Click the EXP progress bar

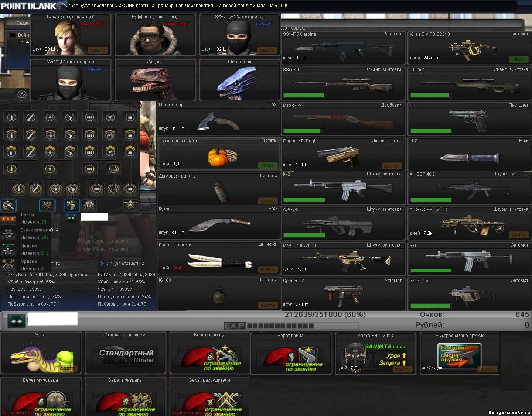[x=291, y=326]
